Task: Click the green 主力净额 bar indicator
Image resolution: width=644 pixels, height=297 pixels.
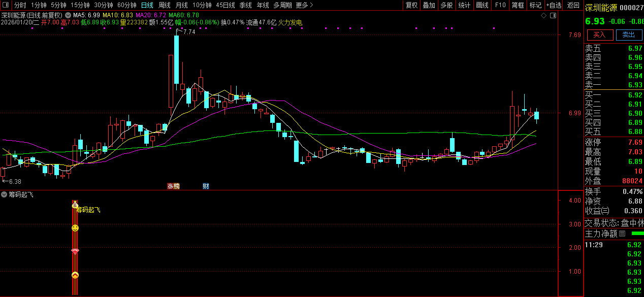Action: (636, 234)
